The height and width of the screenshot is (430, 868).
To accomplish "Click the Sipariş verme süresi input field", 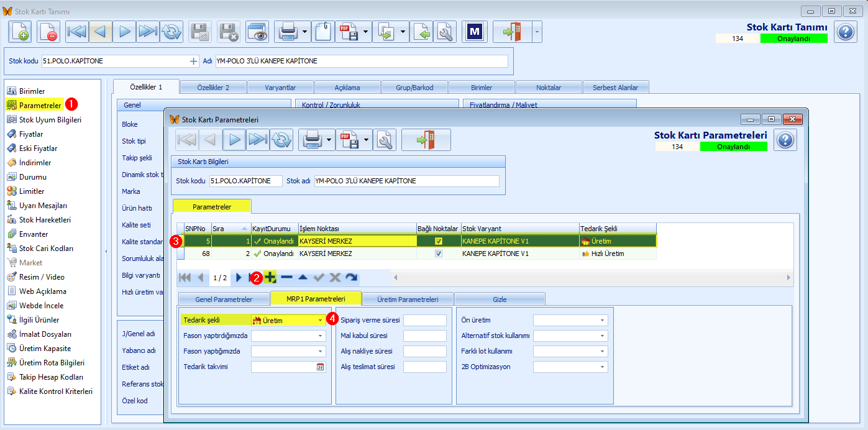I will [425, 320].
